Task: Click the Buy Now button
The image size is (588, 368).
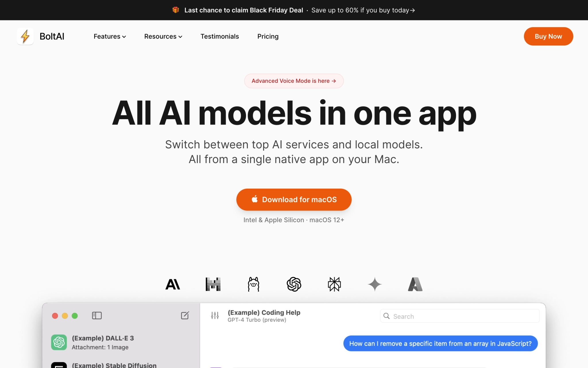Action: pos(548,36)
